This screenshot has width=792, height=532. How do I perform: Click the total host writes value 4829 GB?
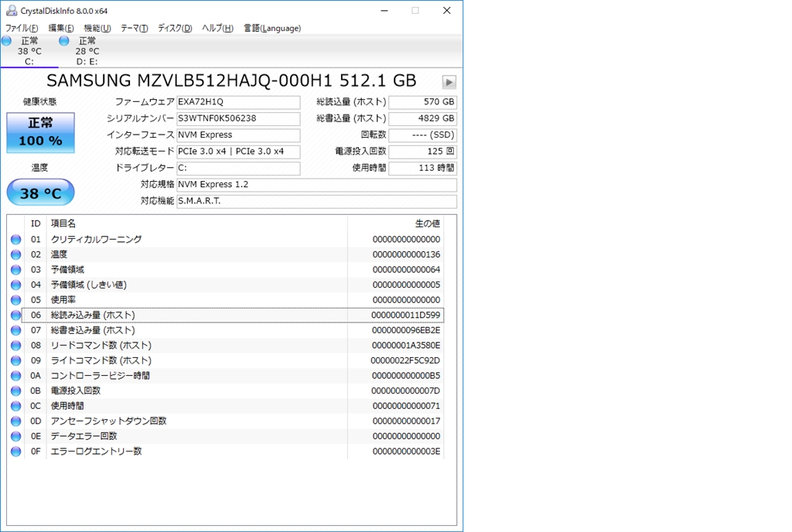422,118
